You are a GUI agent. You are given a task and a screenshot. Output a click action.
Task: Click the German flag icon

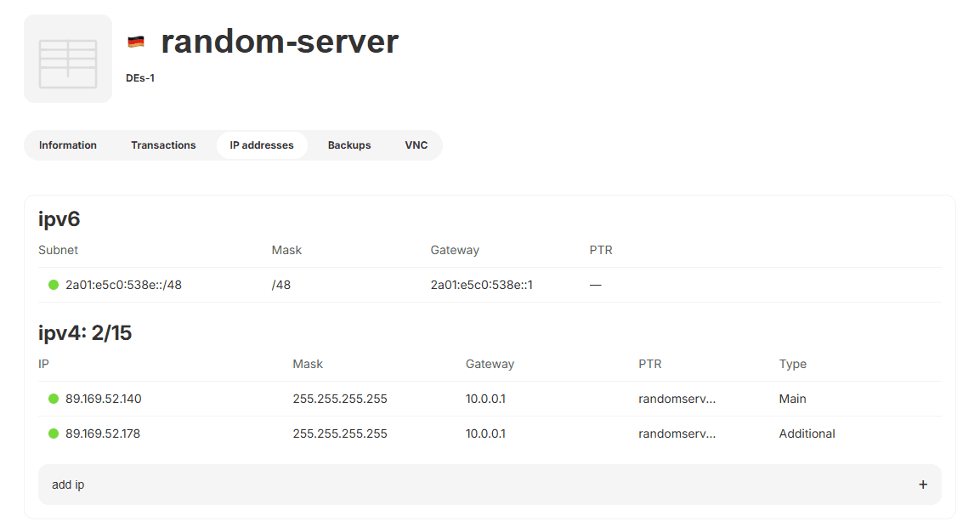tap(136, 42)
